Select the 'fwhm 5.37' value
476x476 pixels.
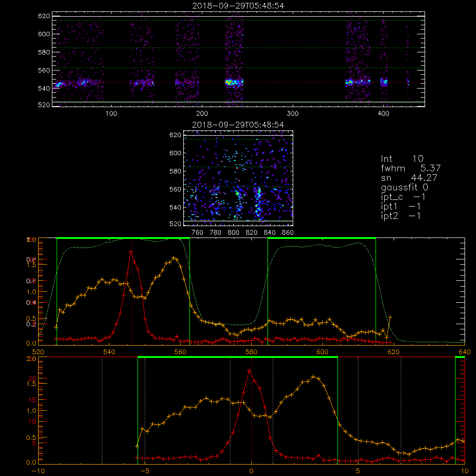pos(410,168)
